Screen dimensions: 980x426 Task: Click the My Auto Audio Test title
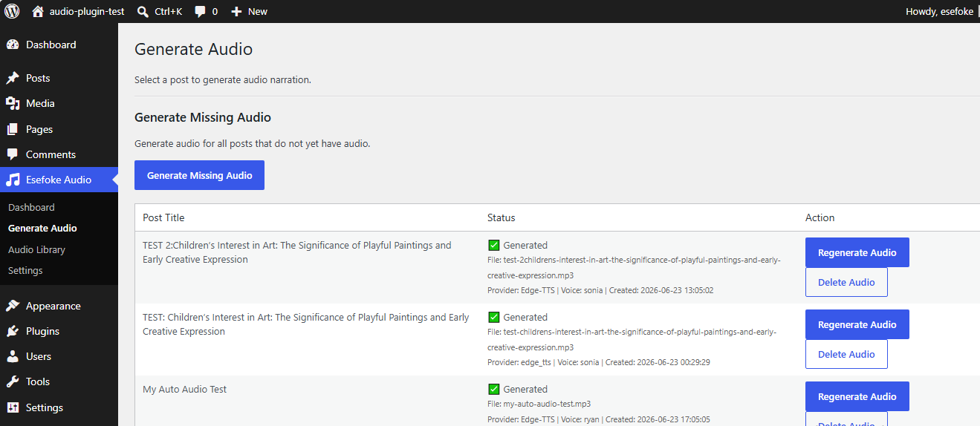point(185,389)
